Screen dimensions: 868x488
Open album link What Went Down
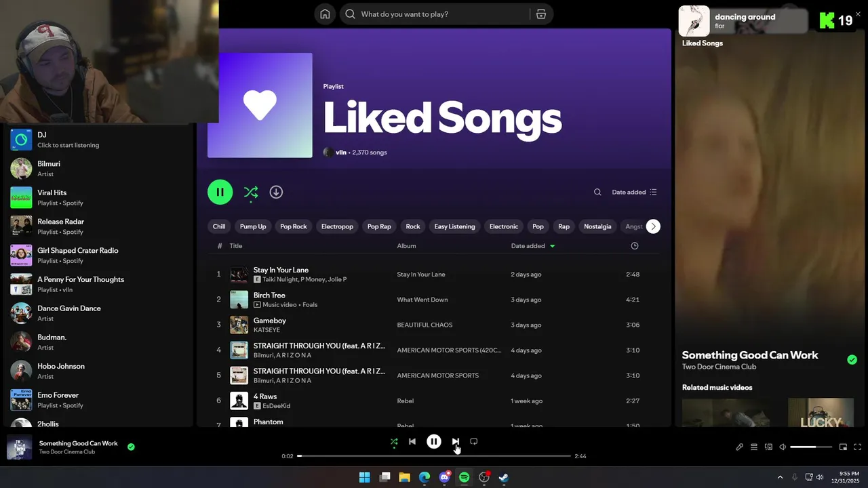(422, 300)
